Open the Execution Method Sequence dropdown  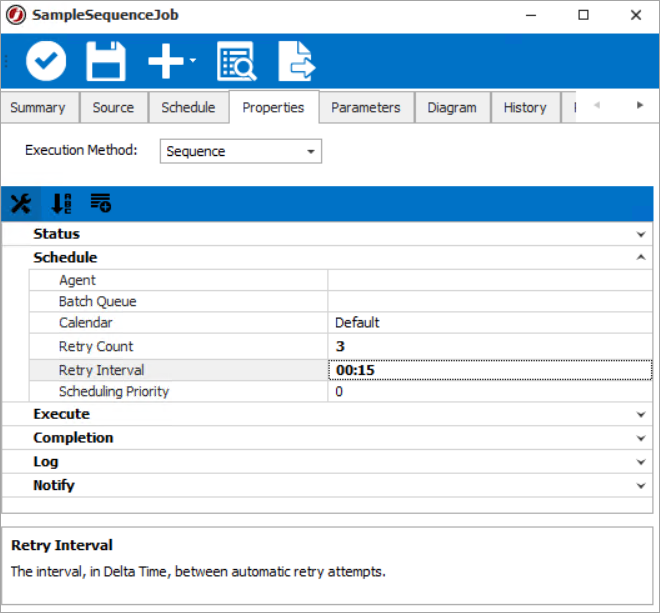point(241,151)
